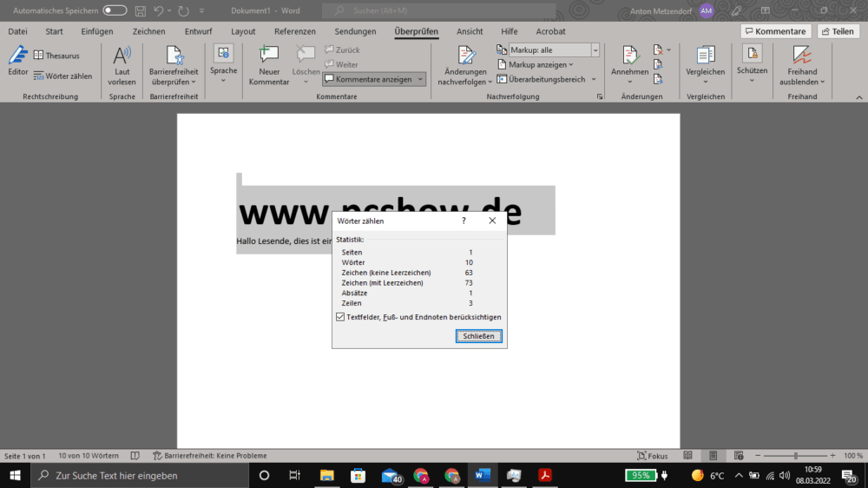Screen dimensions: 868x488
Task: Collapse the ribbon with chevron
Action: [859, 97]
